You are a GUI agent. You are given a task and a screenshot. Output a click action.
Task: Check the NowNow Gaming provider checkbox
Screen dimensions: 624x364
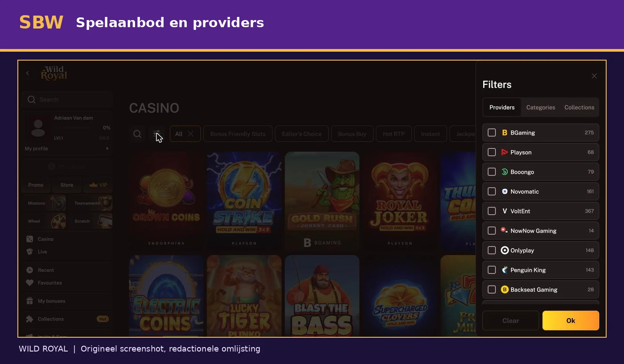pos(492,231)
